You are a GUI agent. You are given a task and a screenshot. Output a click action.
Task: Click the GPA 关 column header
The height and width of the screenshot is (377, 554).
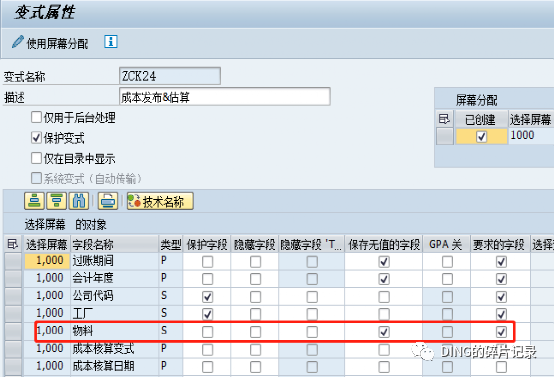pyautogui.click(x=446, y=244)
